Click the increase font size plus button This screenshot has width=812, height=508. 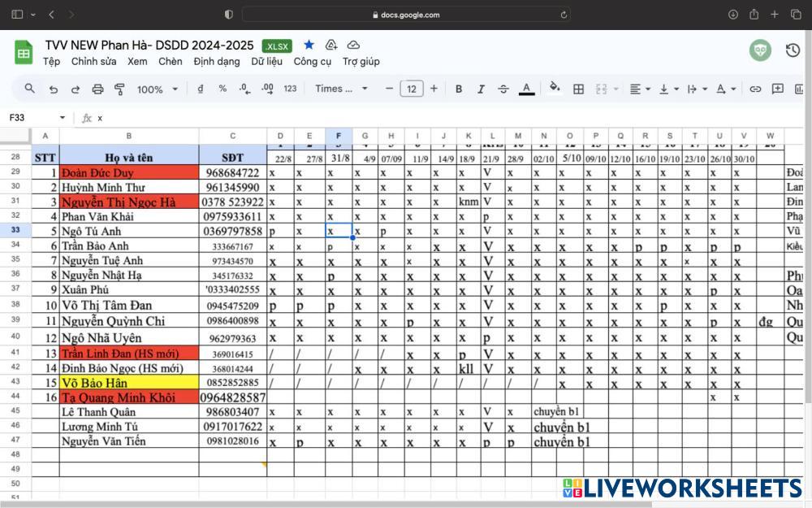[434, 89]
